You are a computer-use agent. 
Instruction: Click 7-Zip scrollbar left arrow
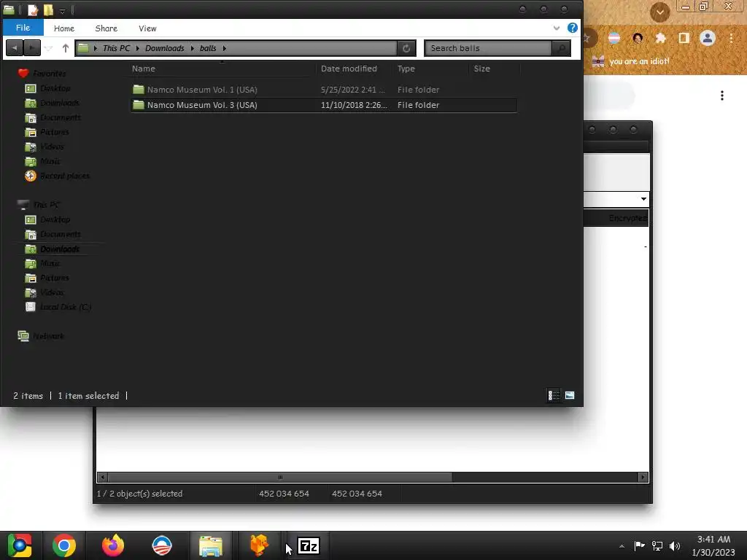point(102,477)
